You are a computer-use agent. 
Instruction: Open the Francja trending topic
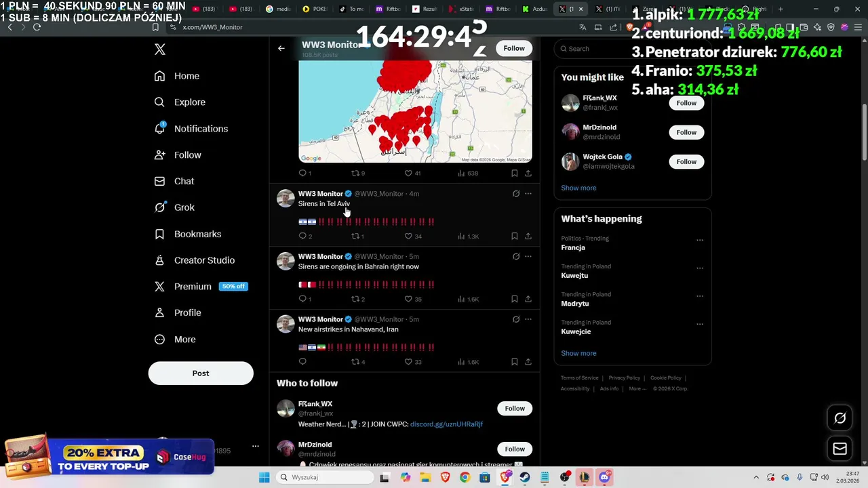(x=573, y=247)
